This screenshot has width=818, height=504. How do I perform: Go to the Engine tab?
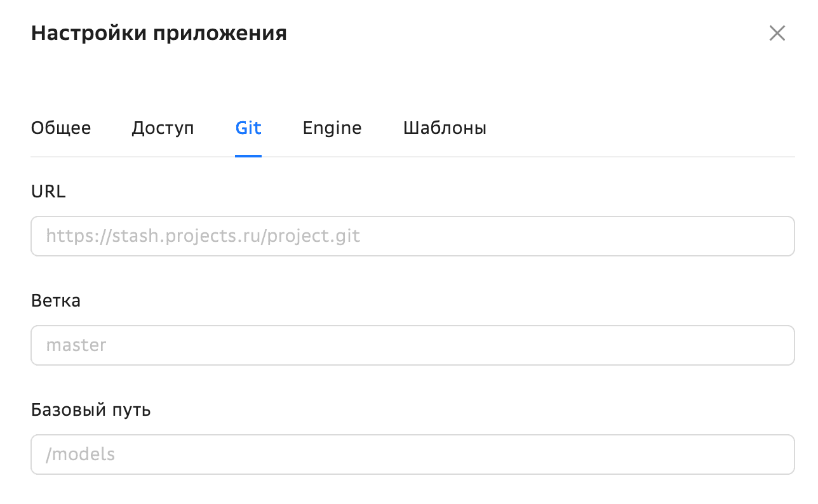point(332,128)
